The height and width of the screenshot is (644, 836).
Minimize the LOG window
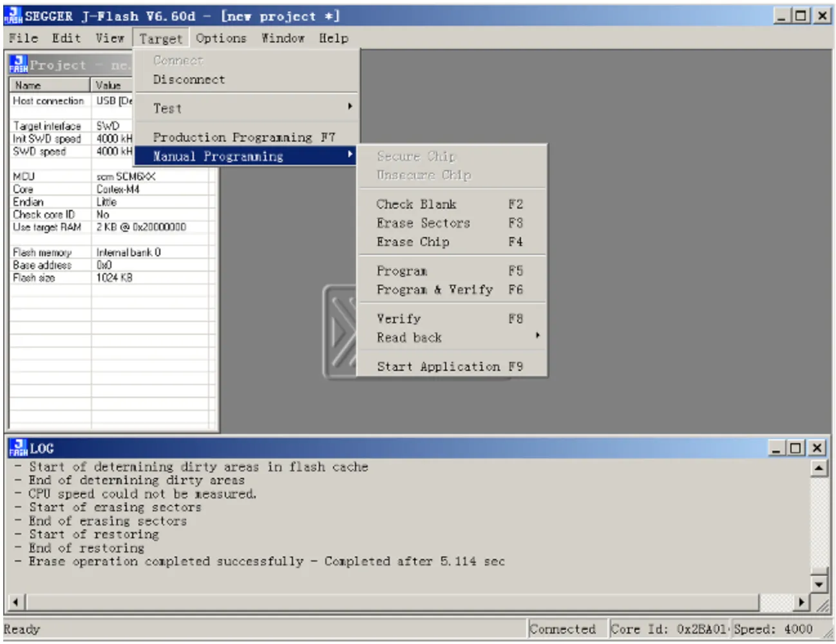click(777, 448)
